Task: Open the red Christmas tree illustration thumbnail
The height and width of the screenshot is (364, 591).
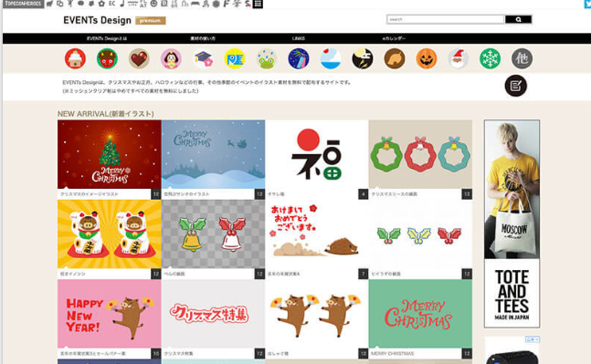Action: 110,154
